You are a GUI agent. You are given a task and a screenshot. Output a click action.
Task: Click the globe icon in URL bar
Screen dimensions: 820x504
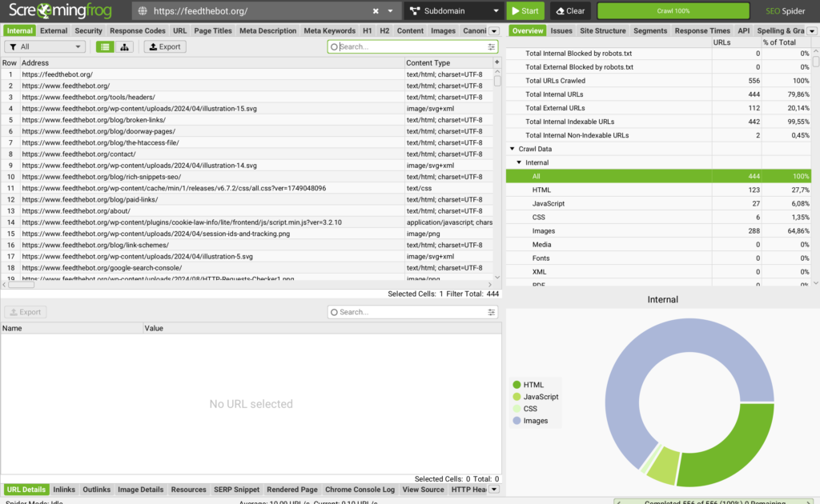click(143, 11)
